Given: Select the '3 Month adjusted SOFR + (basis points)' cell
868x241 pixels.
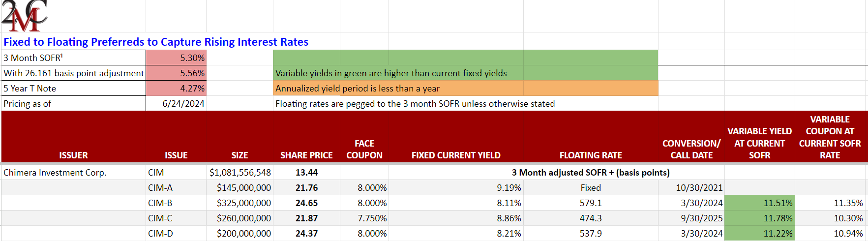Looking at the screenshot, I should coord(591,173).
